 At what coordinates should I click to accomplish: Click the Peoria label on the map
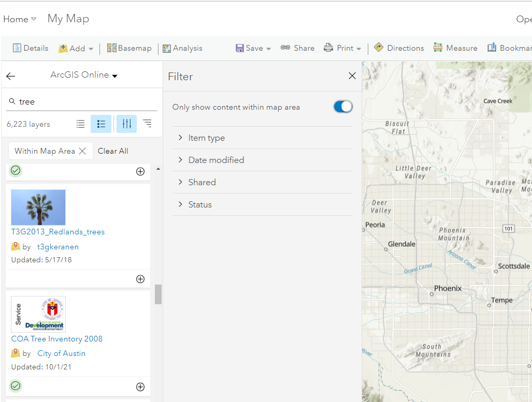[375, 225]
